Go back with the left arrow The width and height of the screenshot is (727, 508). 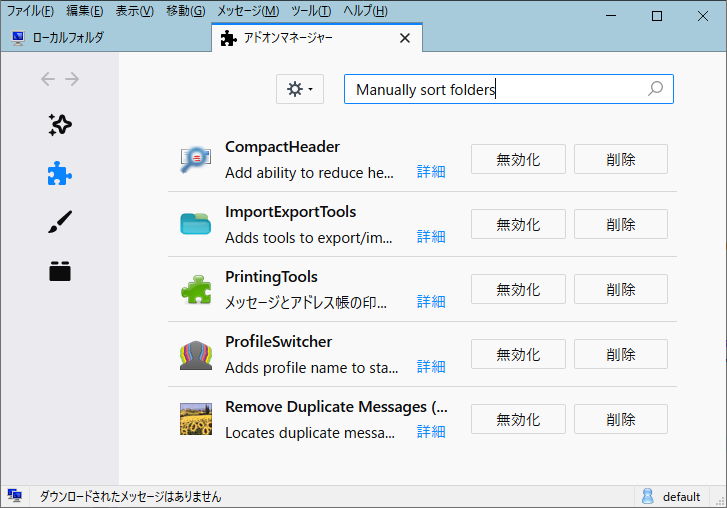[x=48, y=79]
